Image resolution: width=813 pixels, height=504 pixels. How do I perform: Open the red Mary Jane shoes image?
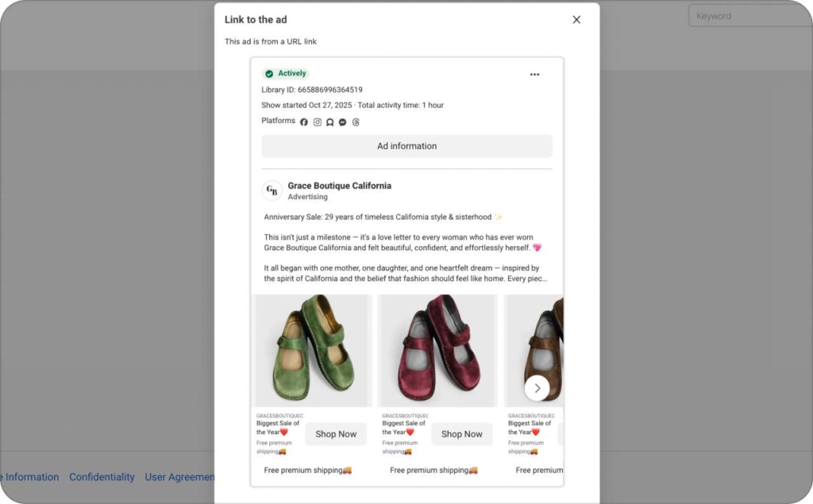click(x=438, y=350)
